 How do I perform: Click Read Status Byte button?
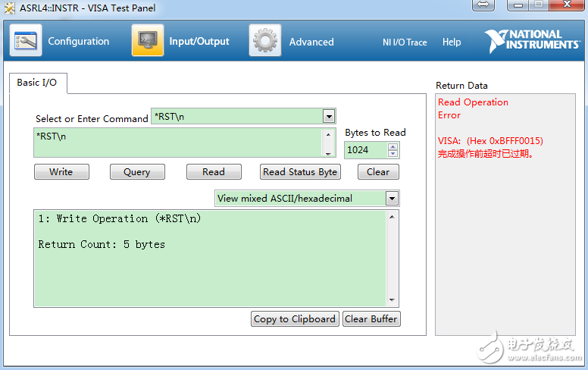pos(300,172)
